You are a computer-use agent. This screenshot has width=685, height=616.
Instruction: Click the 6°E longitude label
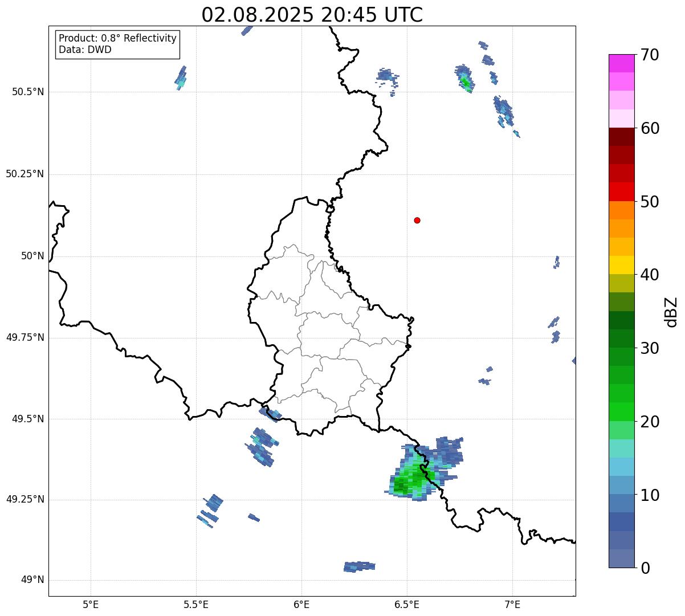(x=301, y=604)
